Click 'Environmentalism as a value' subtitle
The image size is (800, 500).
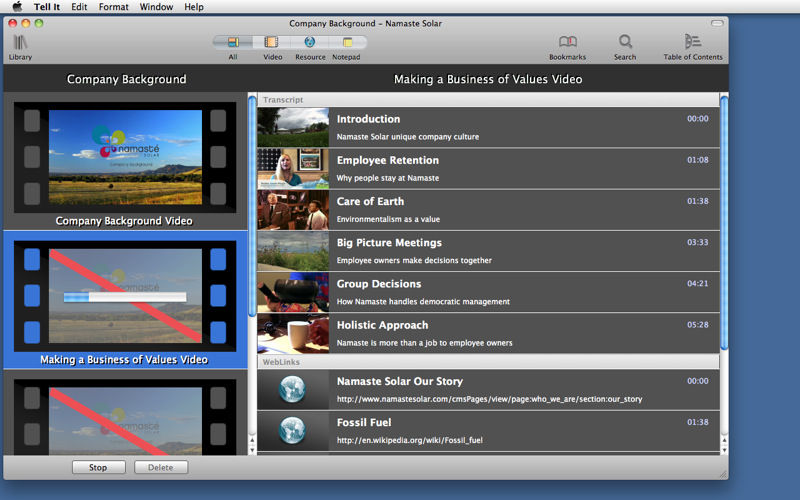pyautogui.click(x=388, y=219)
